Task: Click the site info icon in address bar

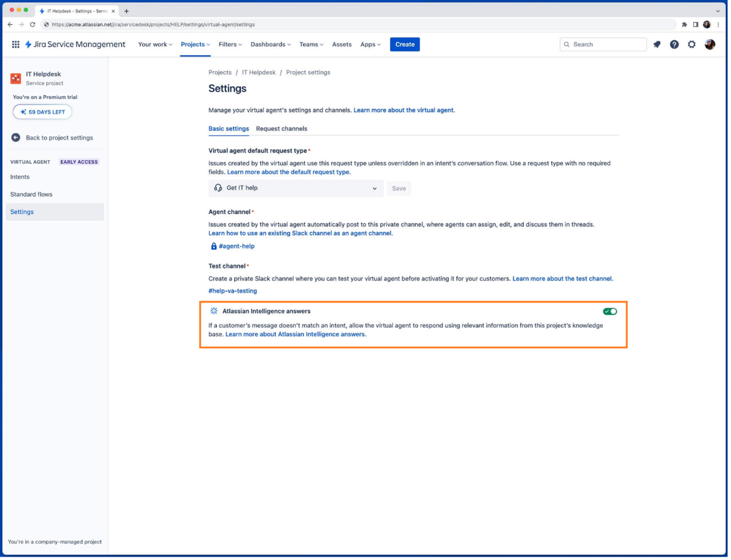Action: (x=46, y=25)
